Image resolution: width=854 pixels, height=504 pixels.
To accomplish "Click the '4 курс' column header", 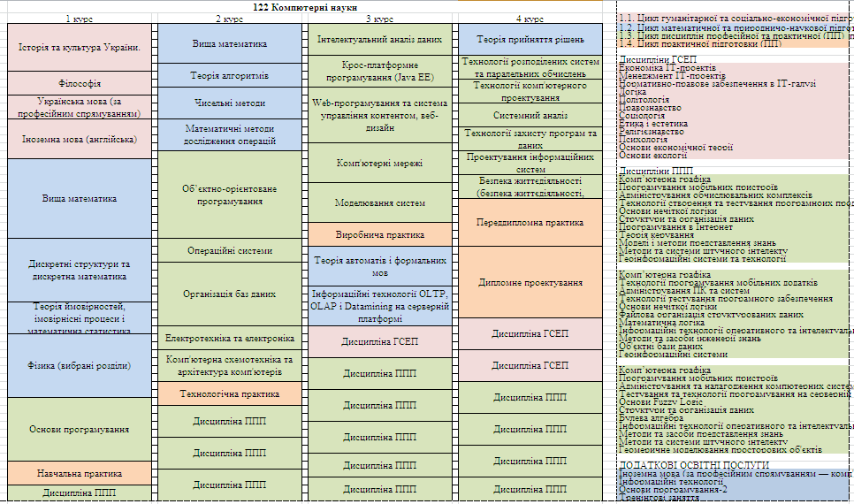I will coord(530,19).
